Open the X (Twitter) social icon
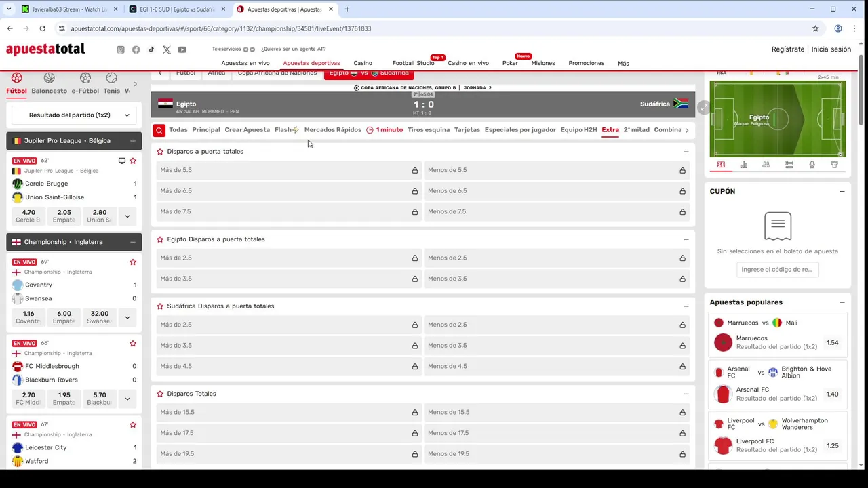This screenshot has width=868, height=488. point(167,49)
